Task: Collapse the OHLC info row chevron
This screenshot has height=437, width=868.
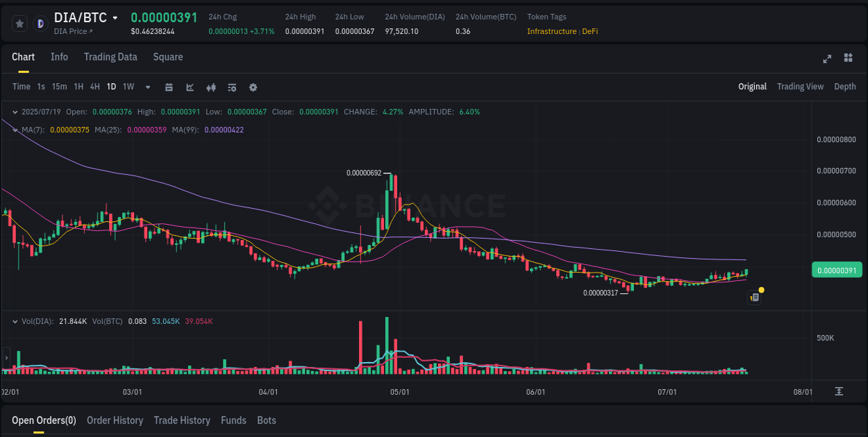Action: (15, 112)
